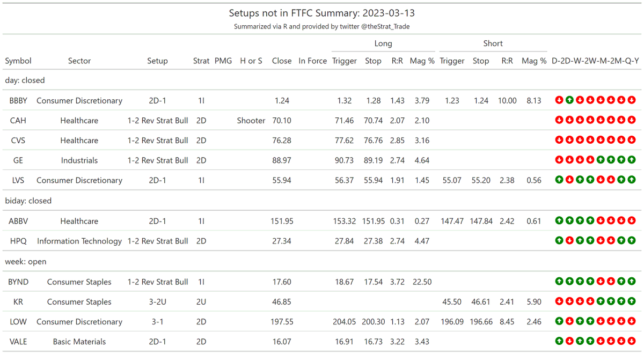644x354 pixels.
Task: Click the red M arrow in the ABBV row
Action: (601, 220)
